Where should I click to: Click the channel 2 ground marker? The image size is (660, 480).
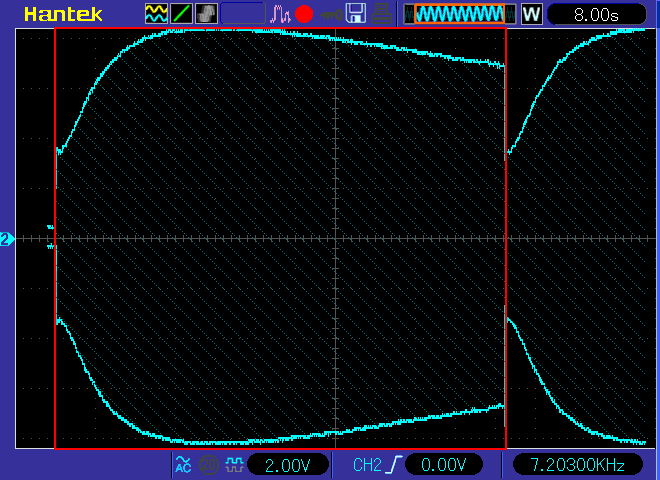(x=7, y=239)
